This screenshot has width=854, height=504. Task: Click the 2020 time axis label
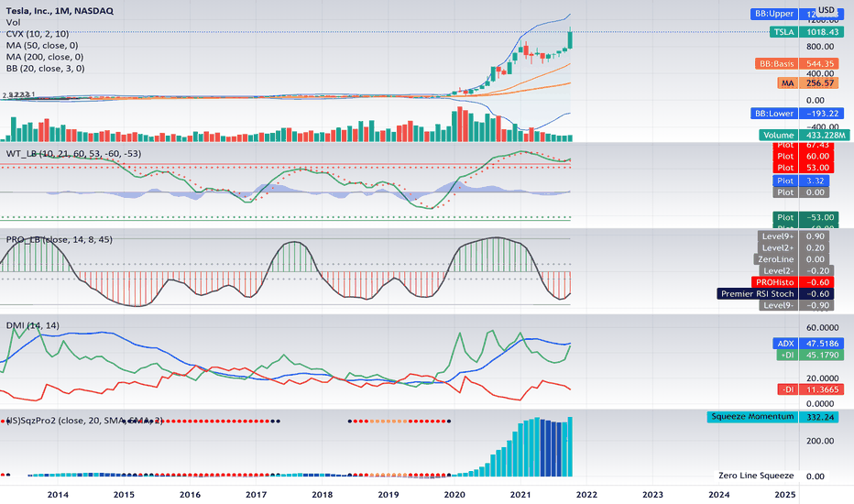coord(454,495)
